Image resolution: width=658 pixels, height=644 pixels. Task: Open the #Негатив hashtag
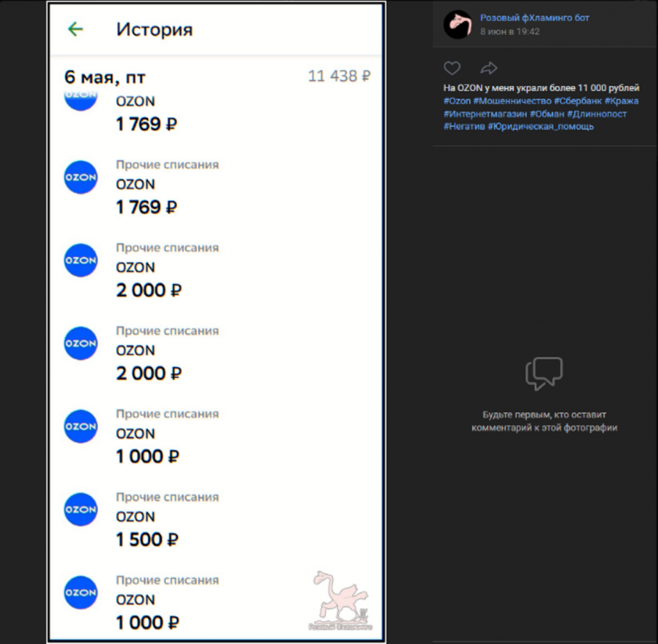(464, 127)
